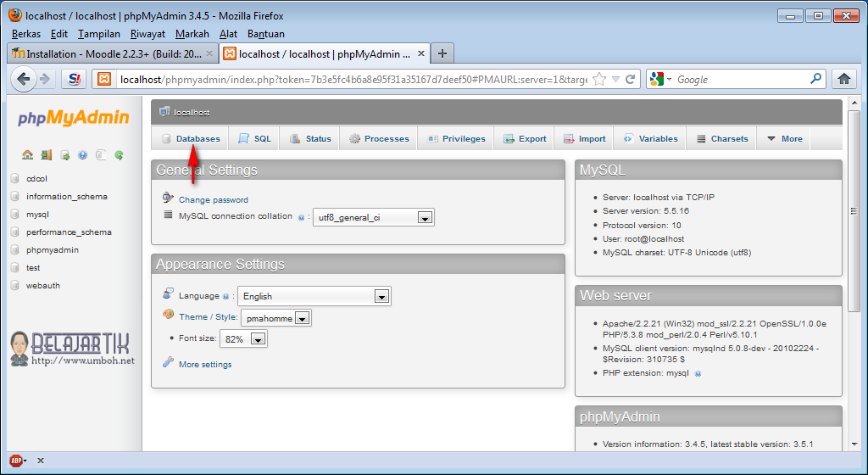Expand the More tab dropdown
The height and width of the screenshot is (475, 868).
pyautogui.click(x=784, y=138)
